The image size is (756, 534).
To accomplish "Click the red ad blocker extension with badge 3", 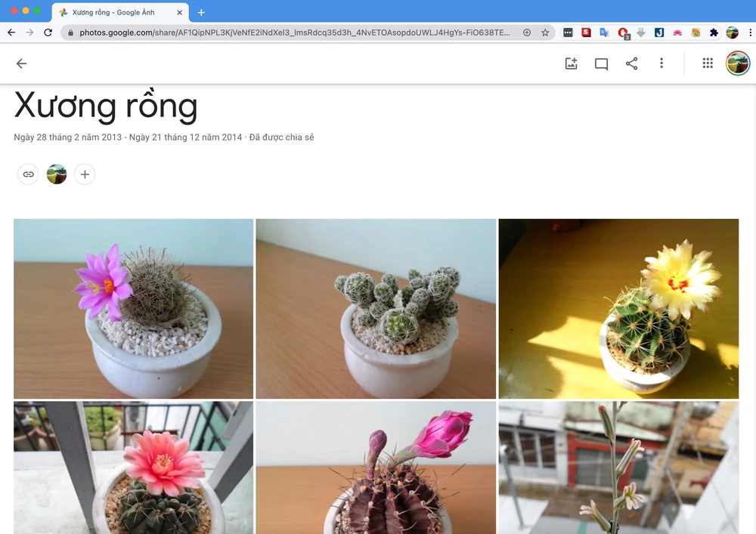I will (x=623, y=32).
